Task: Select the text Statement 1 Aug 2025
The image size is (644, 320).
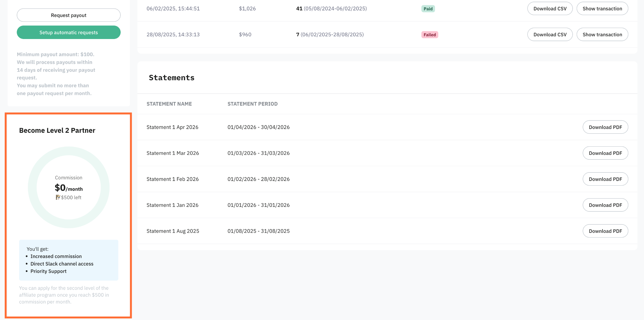Action: [x=173, y=231]
